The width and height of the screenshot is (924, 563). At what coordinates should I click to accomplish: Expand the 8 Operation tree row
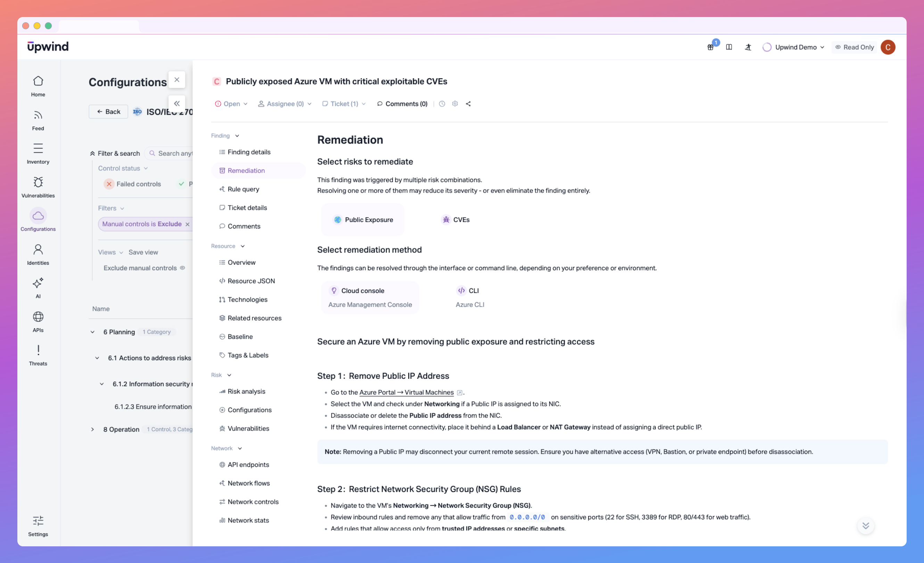click(92, 430)
